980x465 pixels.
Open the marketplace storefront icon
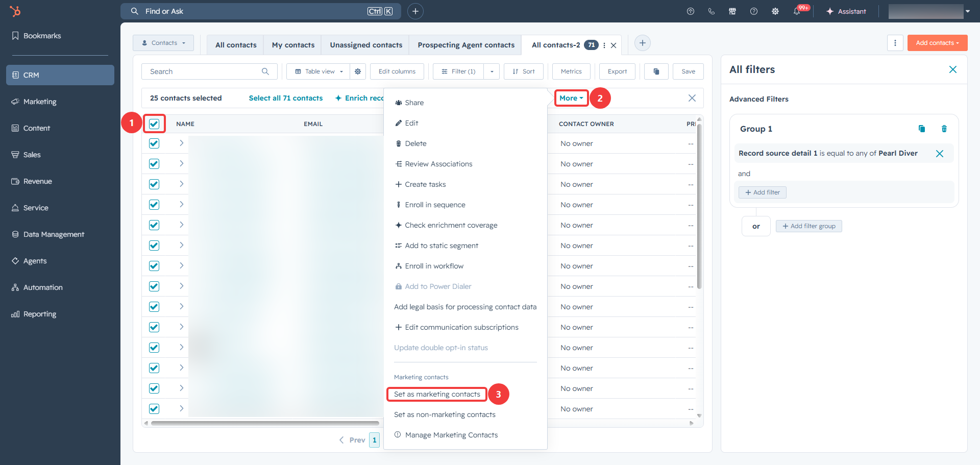tap(732, 11)
